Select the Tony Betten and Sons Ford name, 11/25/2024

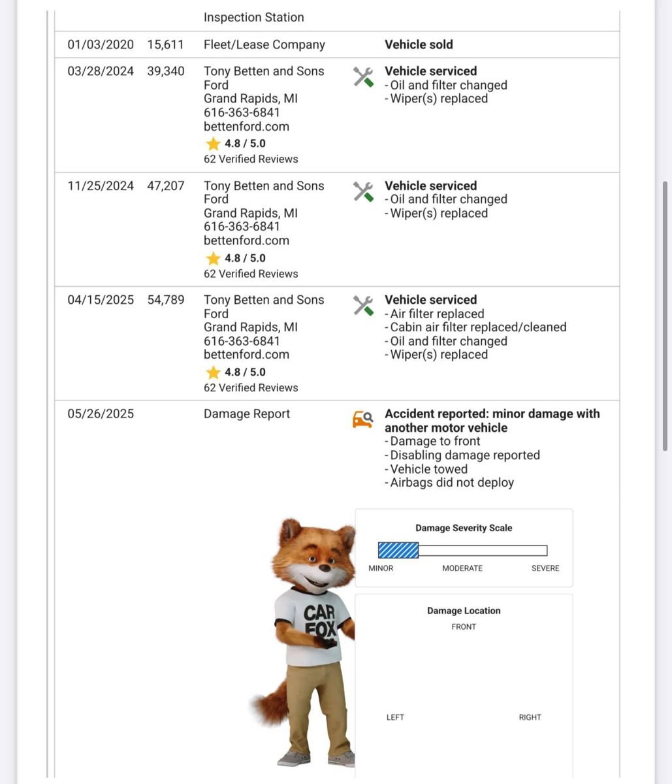(264, 193)
